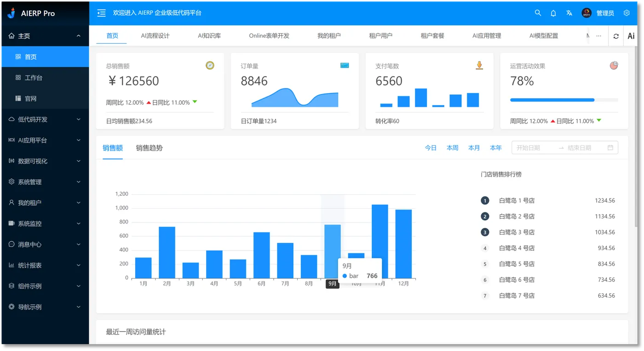Switch to the 租户套餐 tab
Image resolution: width=644 pixels, height=351 pixels.
(x=432, y=36)
